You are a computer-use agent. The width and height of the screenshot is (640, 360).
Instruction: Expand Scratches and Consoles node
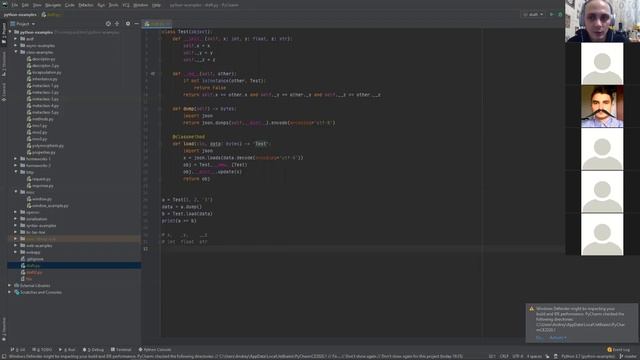pyautogui.click(x=10, y=292)
